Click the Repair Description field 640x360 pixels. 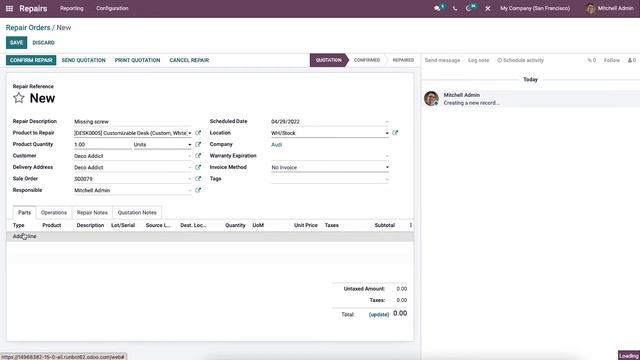133,122
